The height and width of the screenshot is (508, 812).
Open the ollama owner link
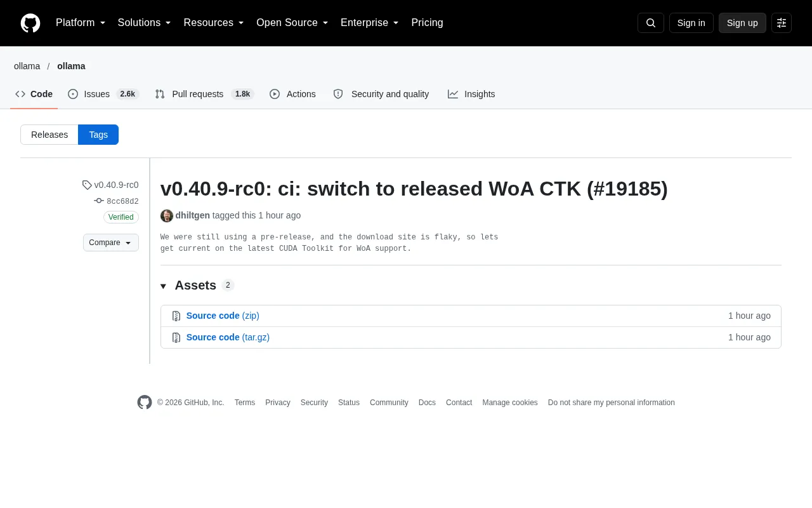click(27, 66)
